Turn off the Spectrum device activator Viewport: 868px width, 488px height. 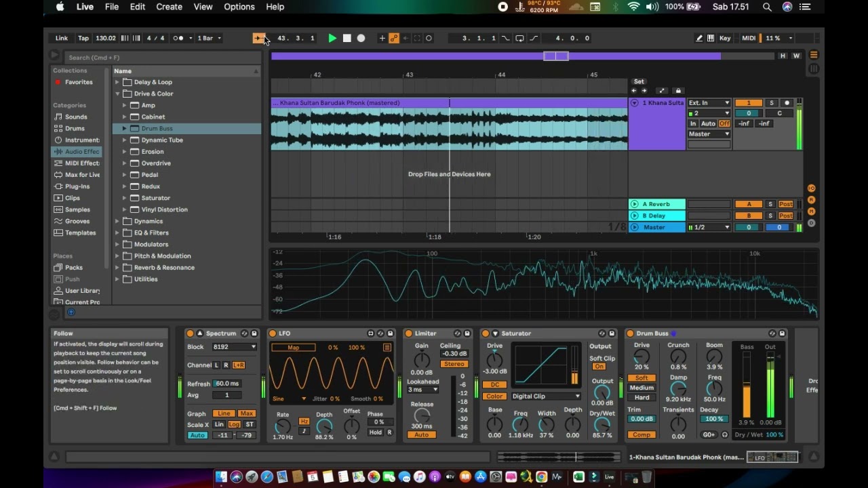point(190,333)
